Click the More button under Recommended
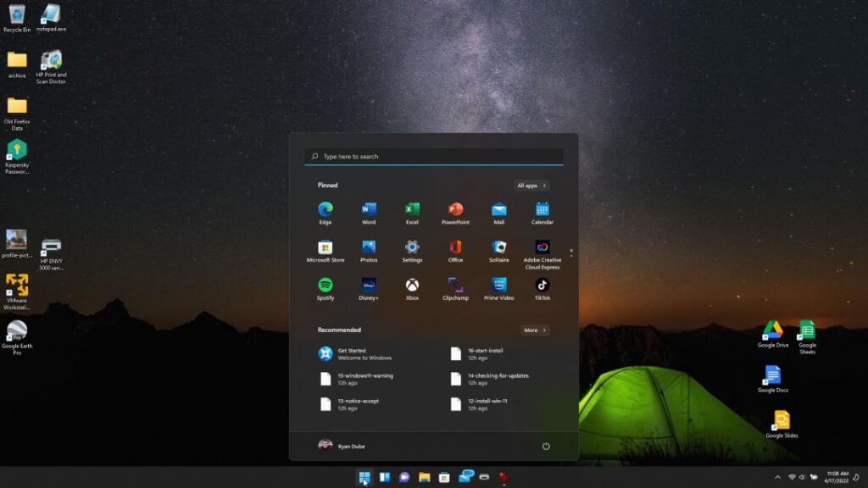 coord(535,330)
